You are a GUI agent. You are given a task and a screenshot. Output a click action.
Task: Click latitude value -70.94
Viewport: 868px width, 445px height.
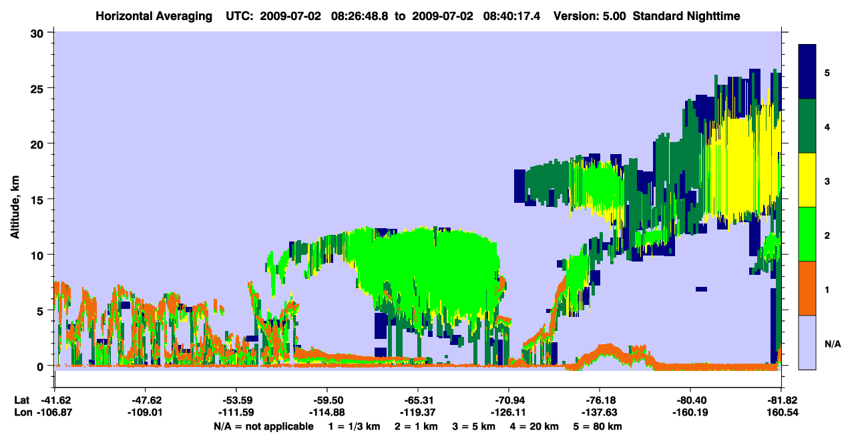coord(509,400)
